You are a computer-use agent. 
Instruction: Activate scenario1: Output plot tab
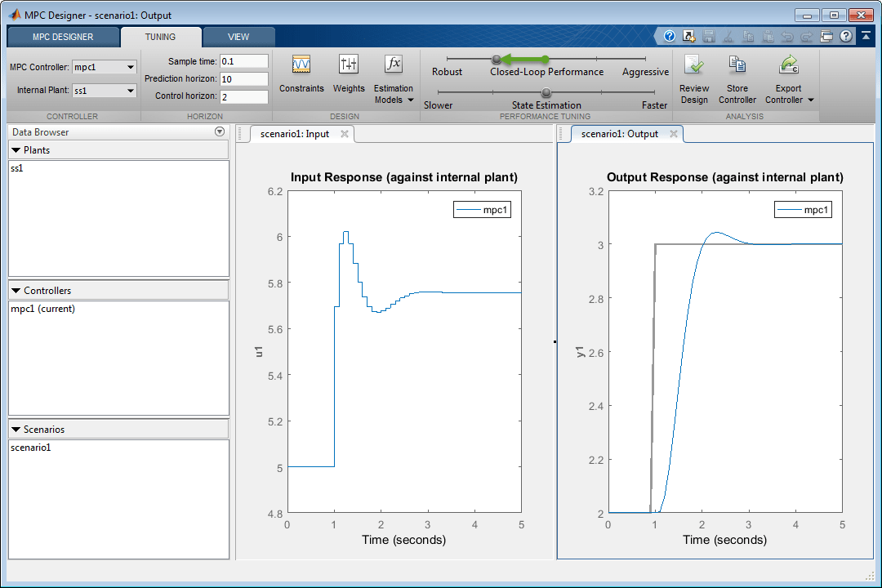619,134
